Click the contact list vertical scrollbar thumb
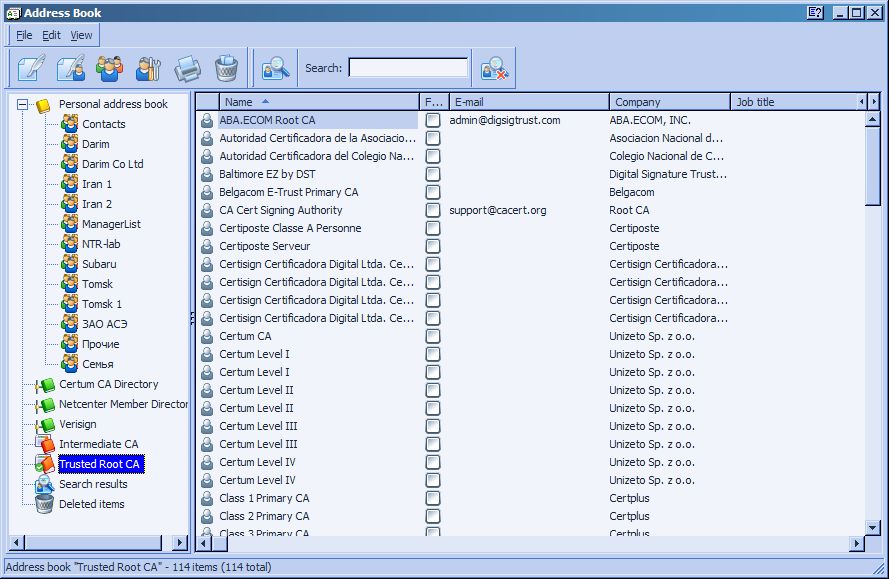Image resolution: width=889 pixels, height=579 pixels. [873, 167]
